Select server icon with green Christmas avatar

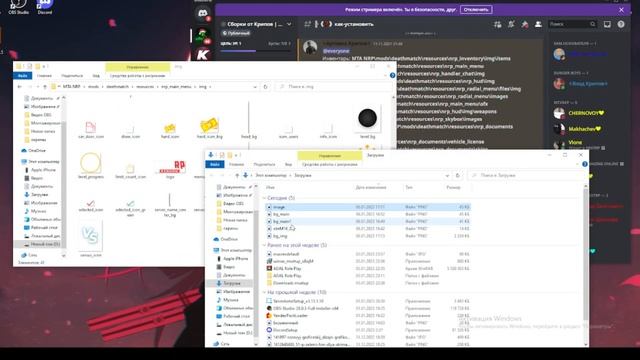tap(202, 36)
